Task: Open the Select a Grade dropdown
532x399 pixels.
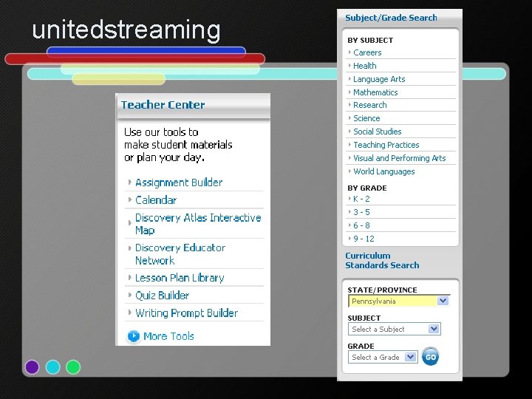Action: tap(383, 357)
